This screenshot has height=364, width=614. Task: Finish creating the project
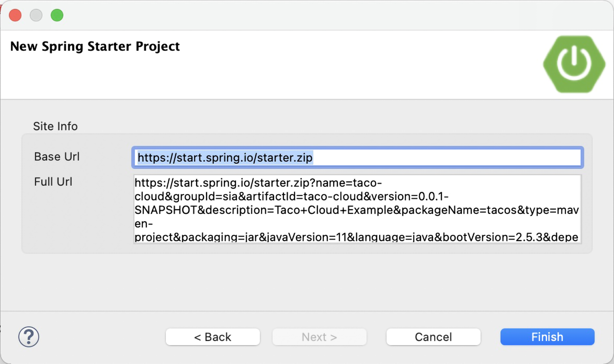547,337
